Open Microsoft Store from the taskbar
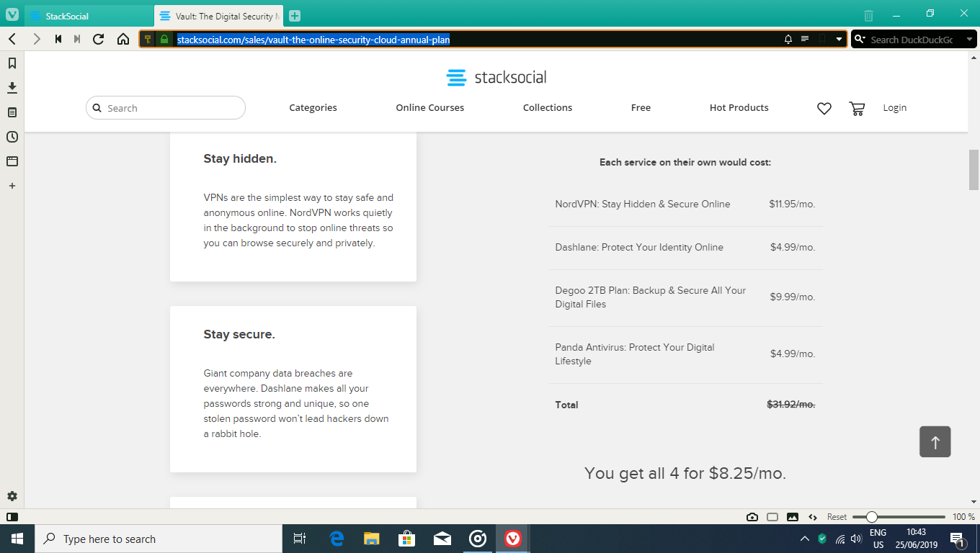 pyautogui.click(x=406, y=539)
